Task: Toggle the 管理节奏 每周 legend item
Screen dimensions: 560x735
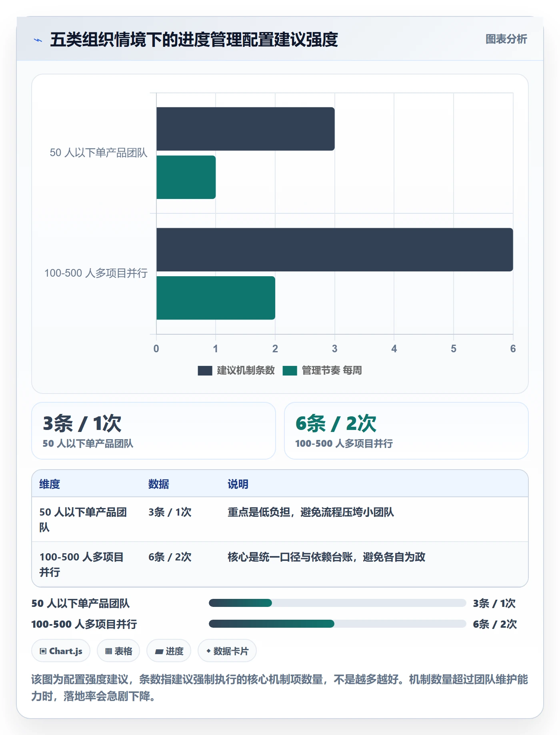Action: point(322,371)
